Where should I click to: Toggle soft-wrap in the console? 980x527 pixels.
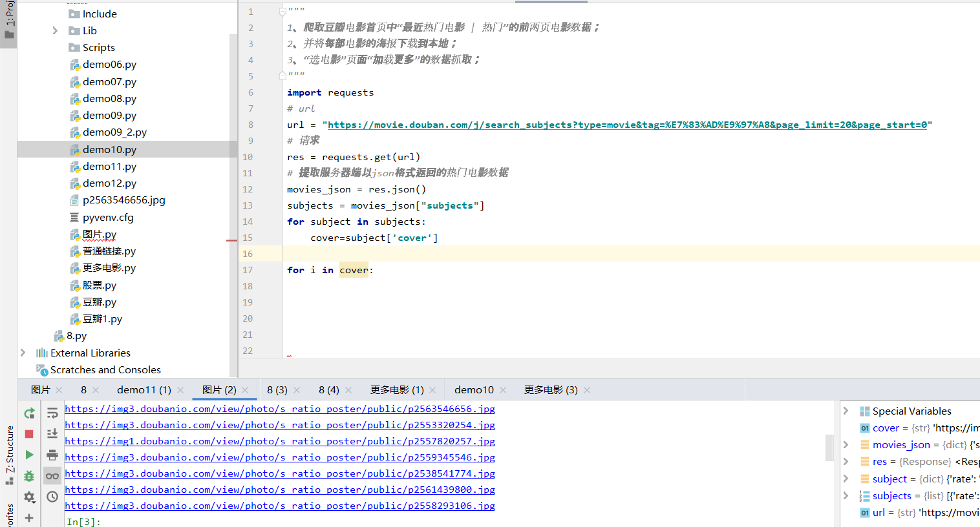(x=52, y=413)
